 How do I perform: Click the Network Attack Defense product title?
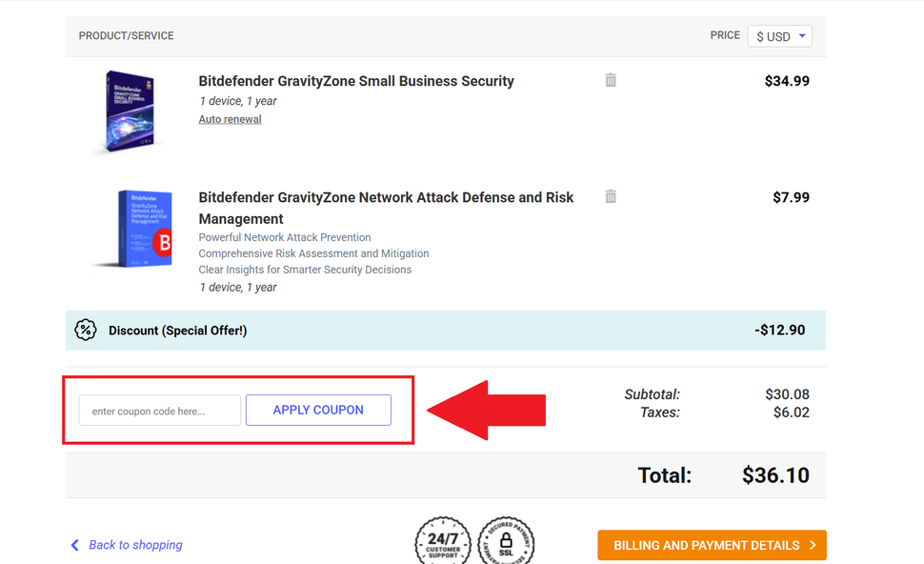pos(386,197)
